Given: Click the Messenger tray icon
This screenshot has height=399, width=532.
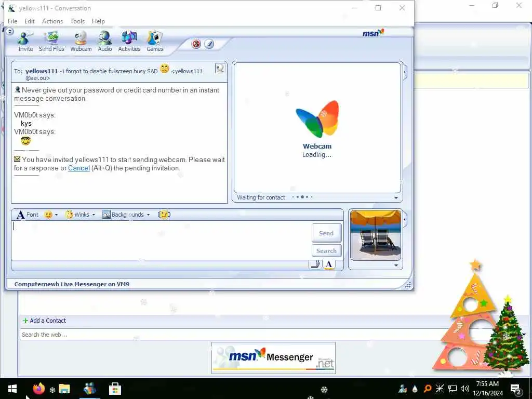Looking at the screenshot, I should point(403,389).
